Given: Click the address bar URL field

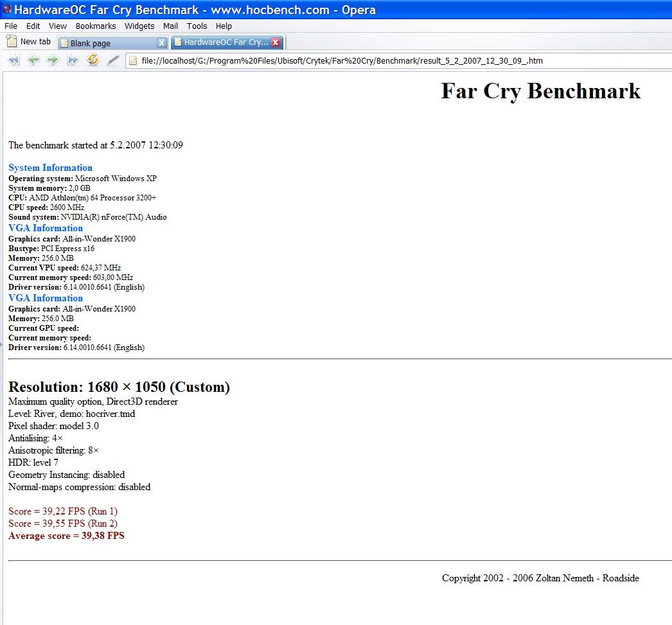Looking at the screenshot, I should 398,61.
